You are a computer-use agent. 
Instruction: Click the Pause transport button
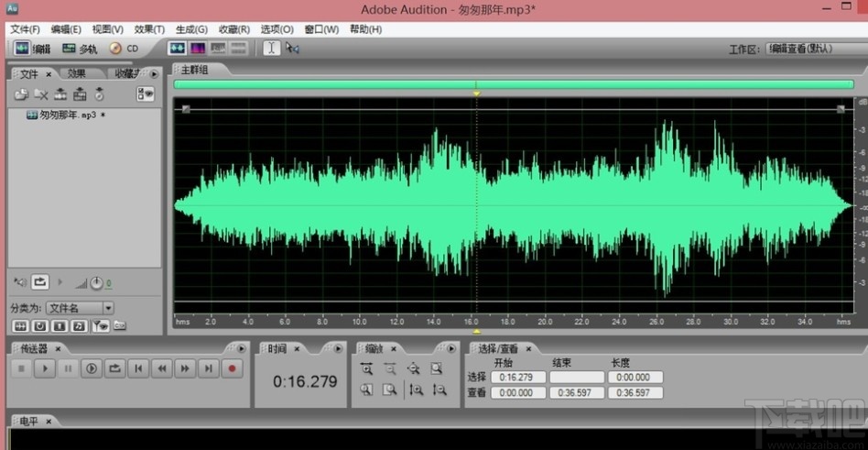point(68,368)
